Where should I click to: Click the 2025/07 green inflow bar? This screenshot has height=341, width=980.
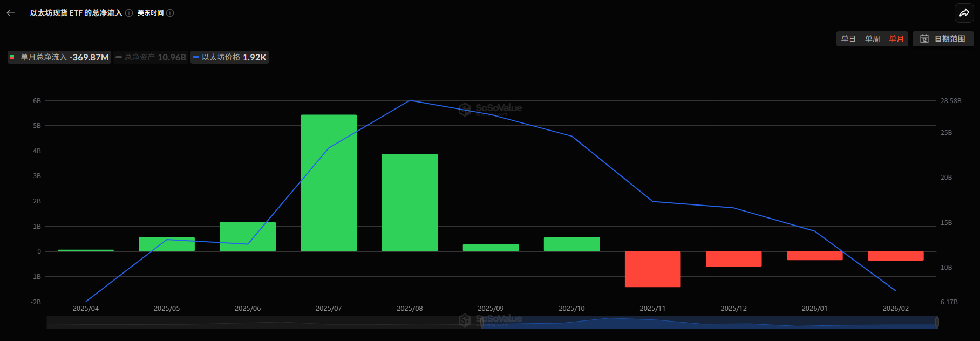pyautogui.click(x=329, y=183)
